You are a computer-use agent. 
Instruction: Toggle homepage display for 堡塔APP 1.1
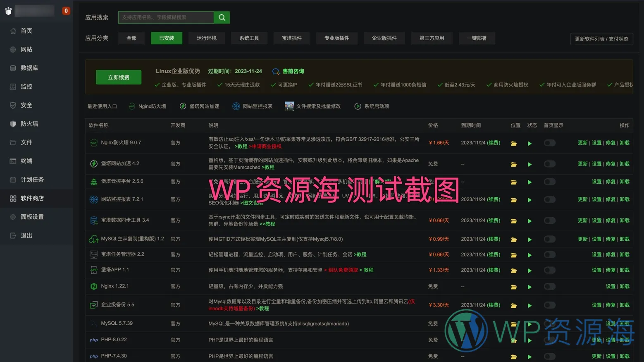[x=549, y=270]
